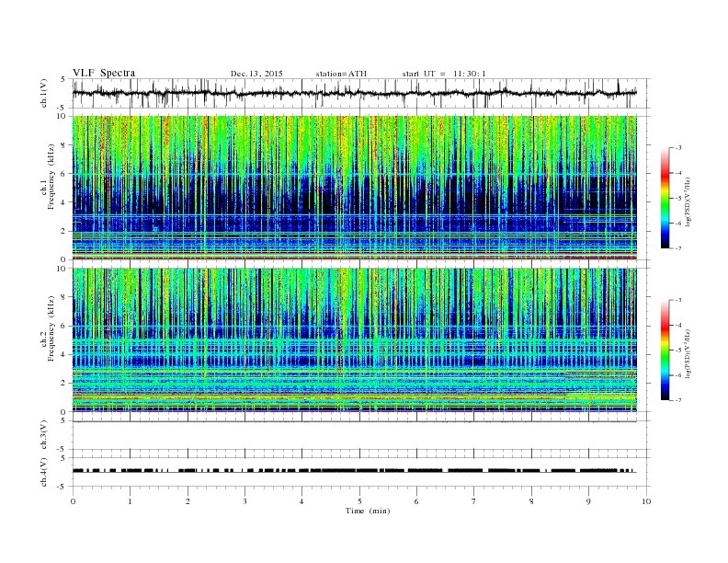728x563 pixels.
Task: Click the "6" tick on the time axis
Action: coord(416,501)
